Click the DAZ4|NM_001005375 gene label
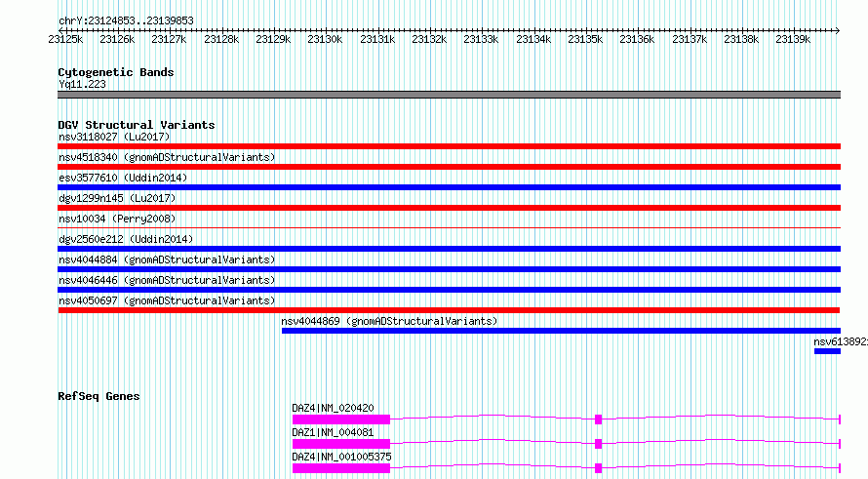The width and height of the screenshot is (868, 479). 341,457
